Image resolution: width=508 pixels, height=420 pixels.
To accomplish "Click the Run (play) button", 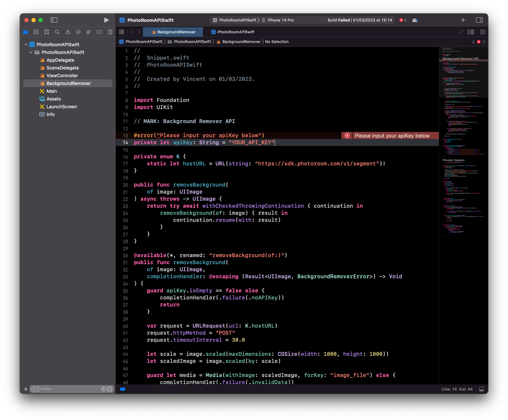I will (x=106, y=20).
